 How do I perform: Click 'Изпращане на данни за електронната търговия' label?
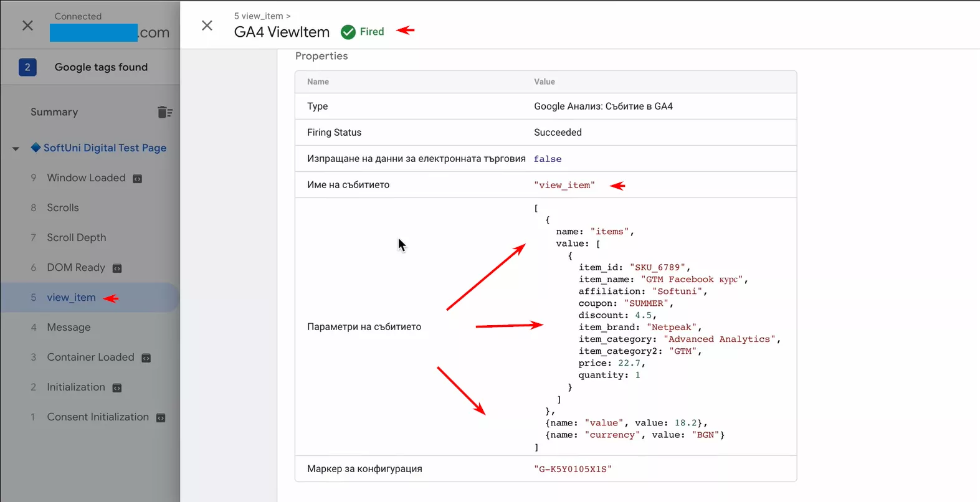point(416,159)
